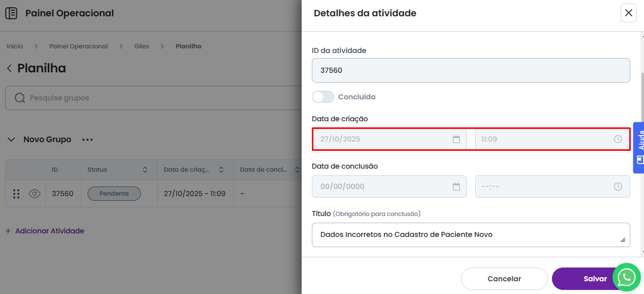Click the clock icon in Data de conclusão
Viewport: 644px width, 294px height.
pyautogui.click(x=618, y=186)
